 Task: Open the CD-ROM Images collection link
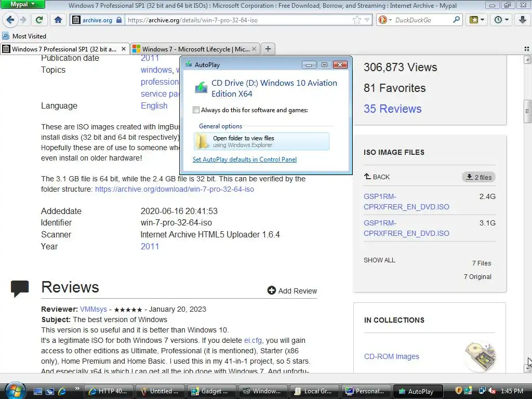[x=392, y=356]
